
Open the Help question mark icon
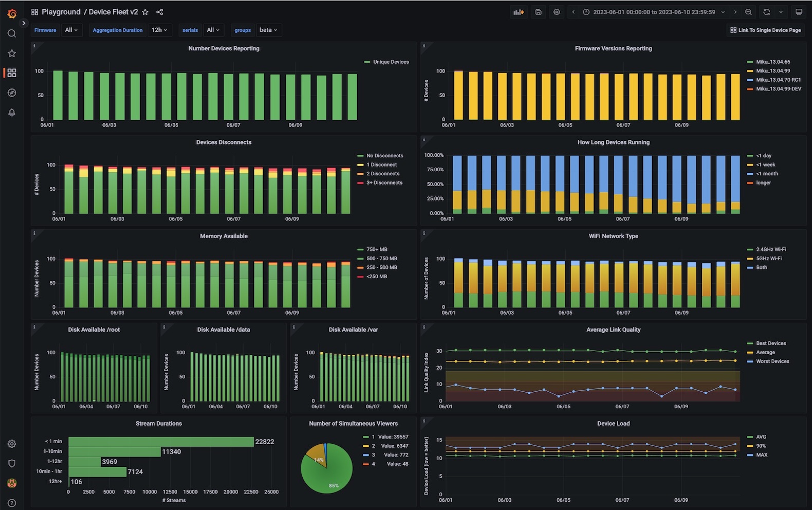pos(12,503)
